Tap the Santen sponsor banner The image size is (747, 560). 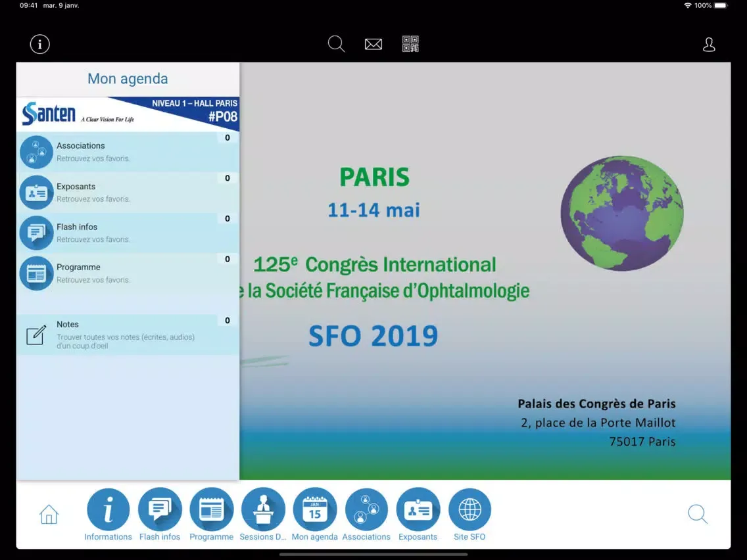[x=128, y=114]
